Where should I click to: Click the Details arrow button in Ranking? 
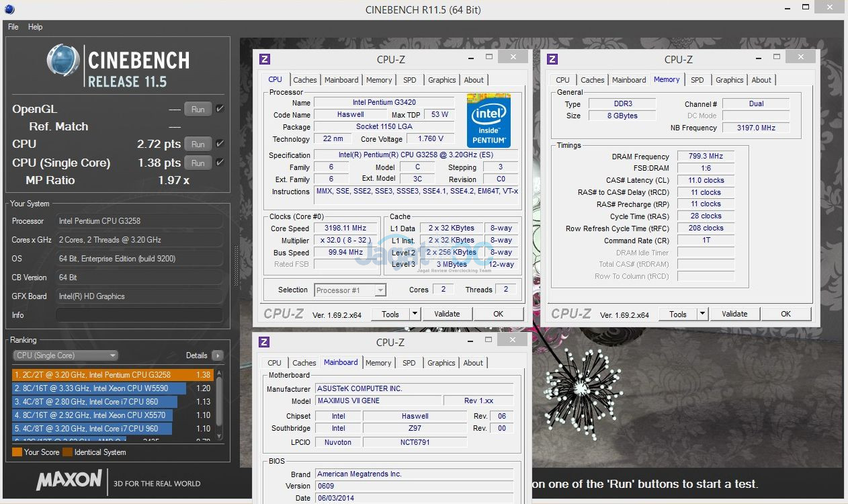pyautogui.click(x=217, y=355)
